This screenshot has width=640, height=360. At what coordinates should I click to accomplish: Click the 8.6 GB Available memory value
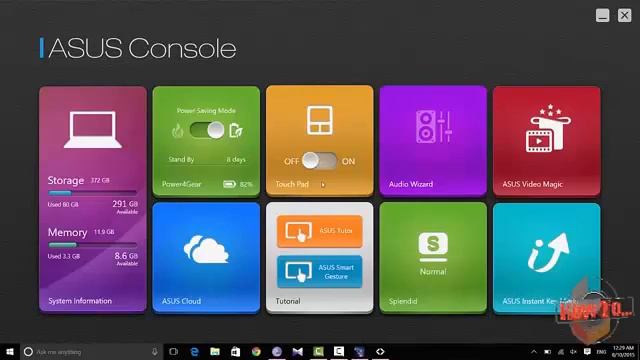(x=126, y=258)
